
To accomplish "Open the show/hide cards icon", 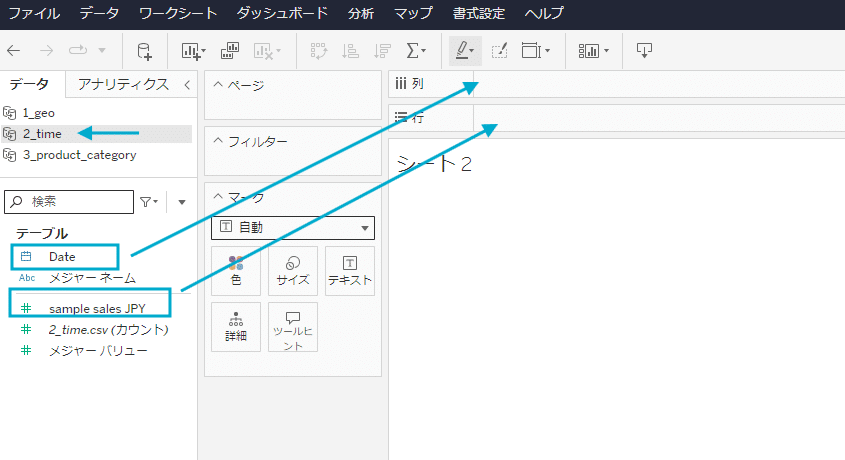I will (x=593, y=51).
